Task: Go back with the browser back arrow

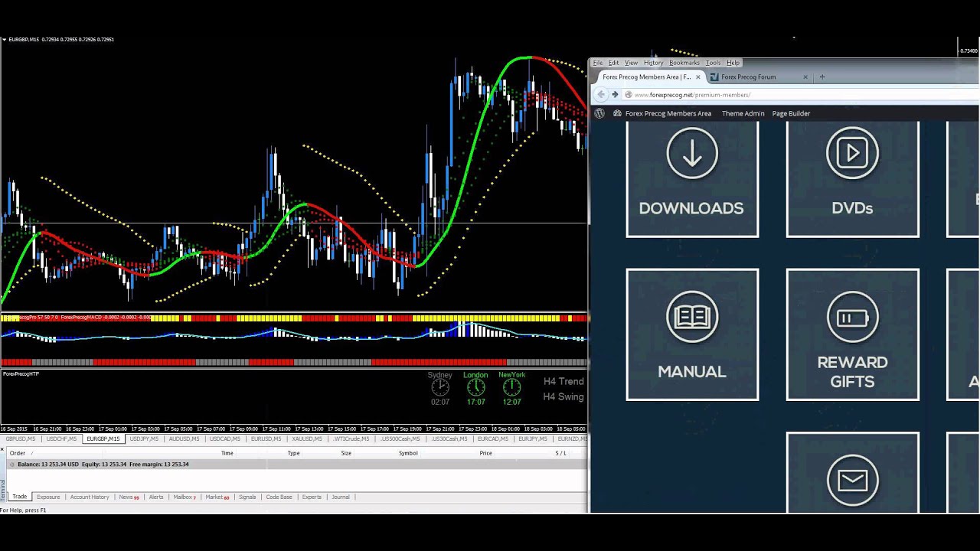Action: (x=601, y=95)
